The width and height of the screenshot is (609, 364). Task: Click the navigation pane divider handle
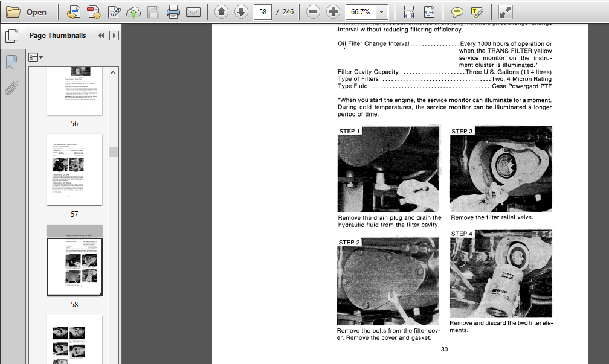pos(123,218)
